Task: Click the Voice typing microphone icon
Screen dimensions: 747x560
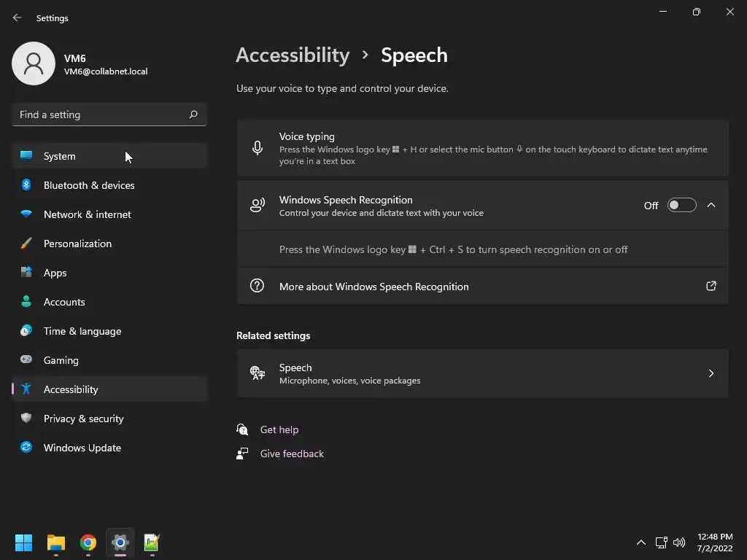Action: click(258, 148)
